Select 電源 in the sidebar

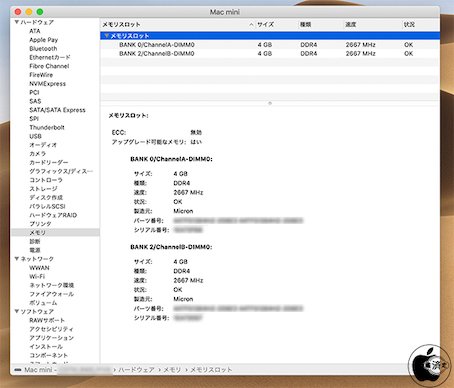(35, 250)
